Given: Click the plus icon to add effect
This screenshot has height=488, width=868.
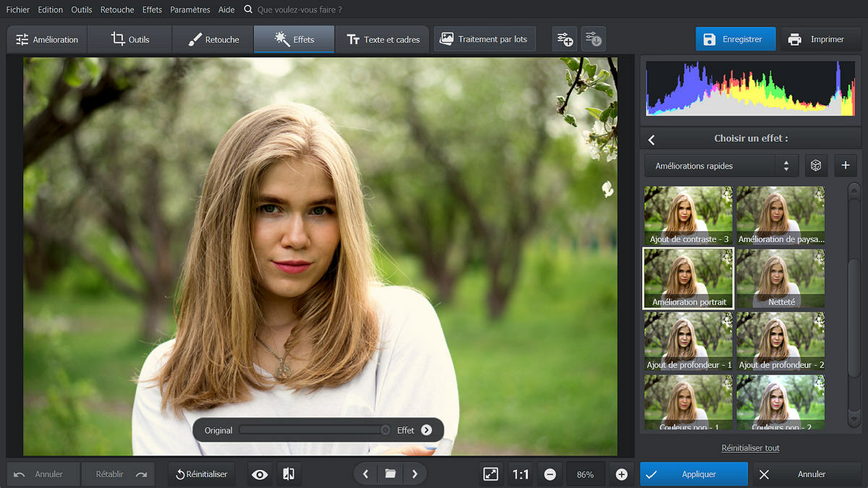Looking at the screenshot, I should coord(845,166).
